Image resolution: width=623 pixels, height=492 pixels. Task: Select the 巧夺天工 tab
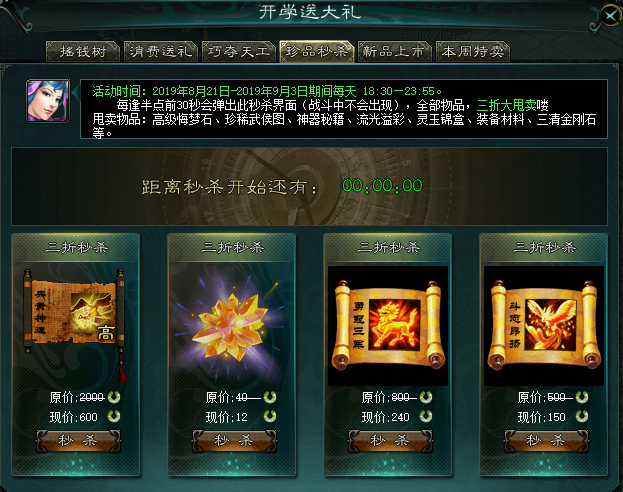coord(238,51)
